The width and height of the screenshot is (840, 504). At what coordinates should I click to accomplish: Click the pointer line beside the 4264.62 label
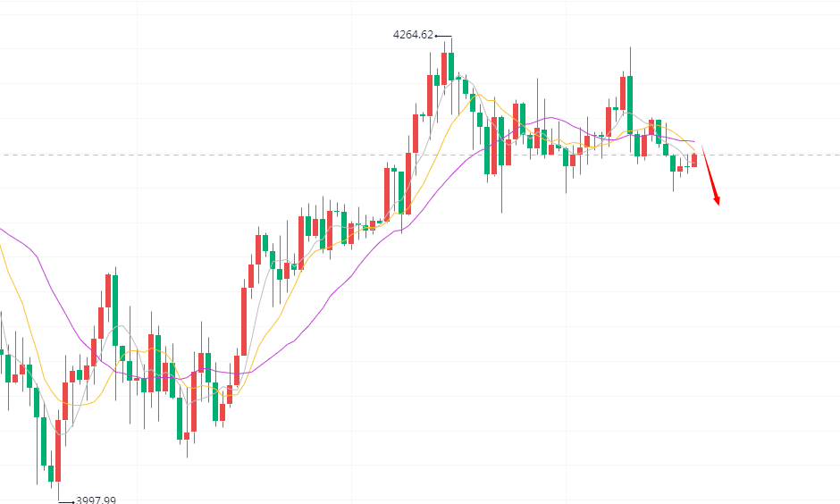click(442, 36)
